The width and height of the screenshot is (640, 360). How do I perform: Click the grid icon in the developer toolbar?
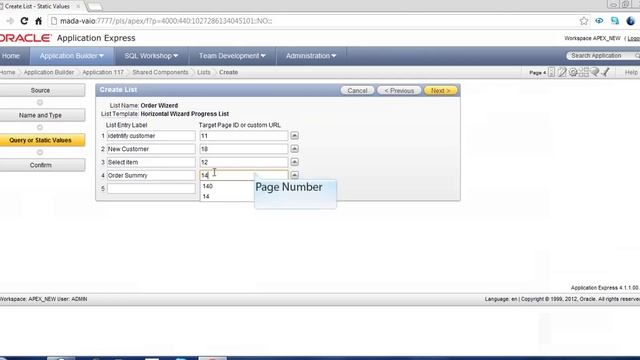(584, 72)
